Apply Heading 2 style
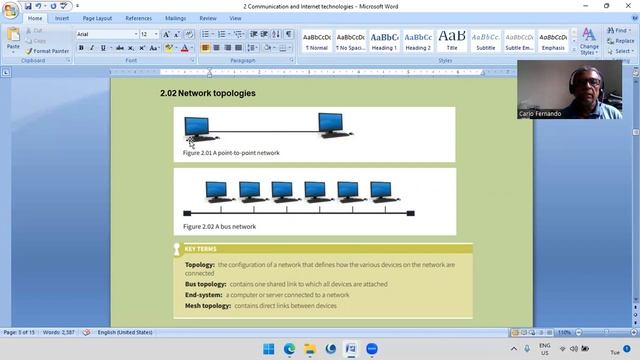640x360 pixels. [x=418, y=40]
